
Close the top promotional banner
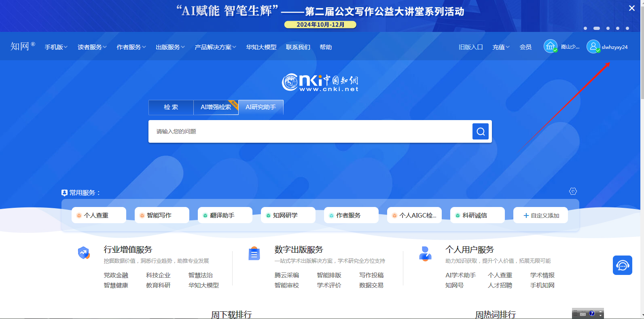tap(632, 8)
